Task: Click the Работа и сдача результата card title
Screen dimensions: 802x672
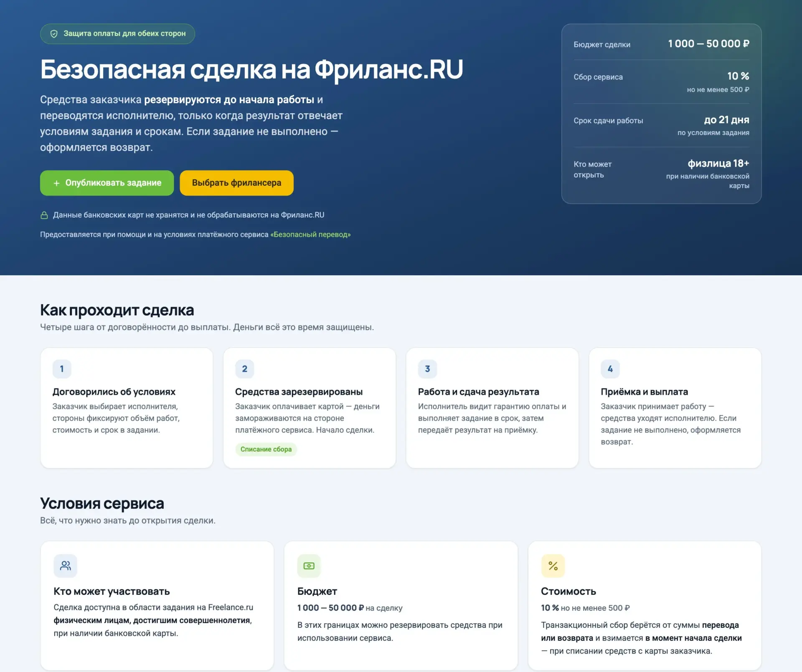Action: tap(478, 392)
